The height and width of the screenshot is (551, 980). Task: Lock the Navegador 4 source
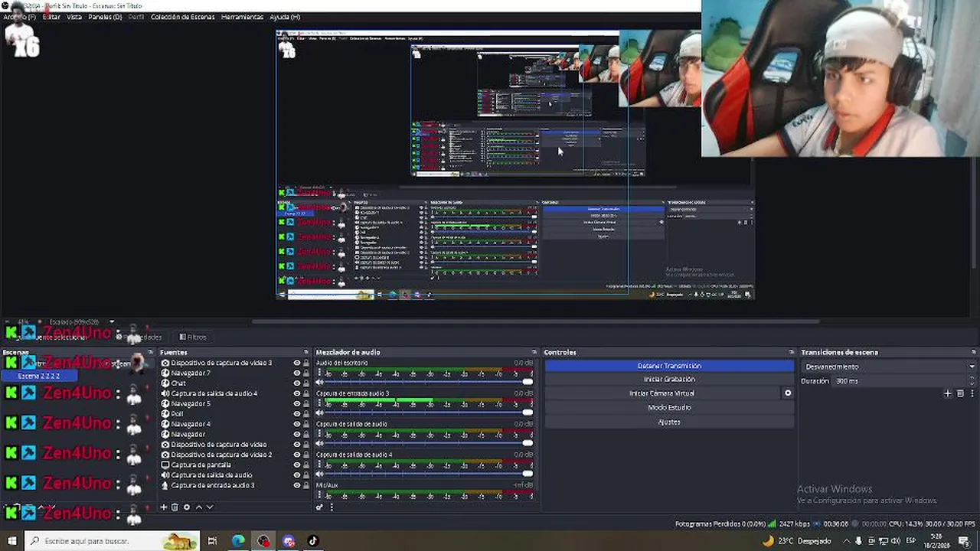click(x=306, y=424)
